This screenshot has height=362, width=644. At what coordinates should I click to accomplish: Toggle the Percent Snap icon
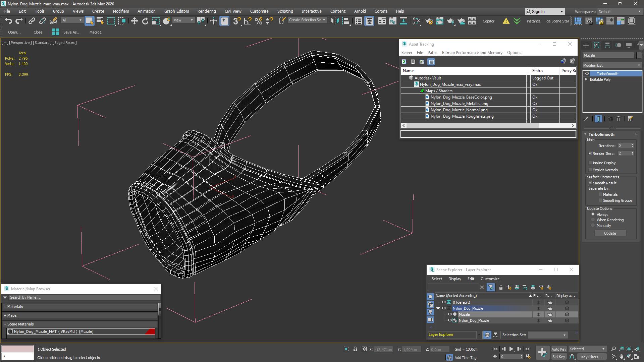(258, 21)
